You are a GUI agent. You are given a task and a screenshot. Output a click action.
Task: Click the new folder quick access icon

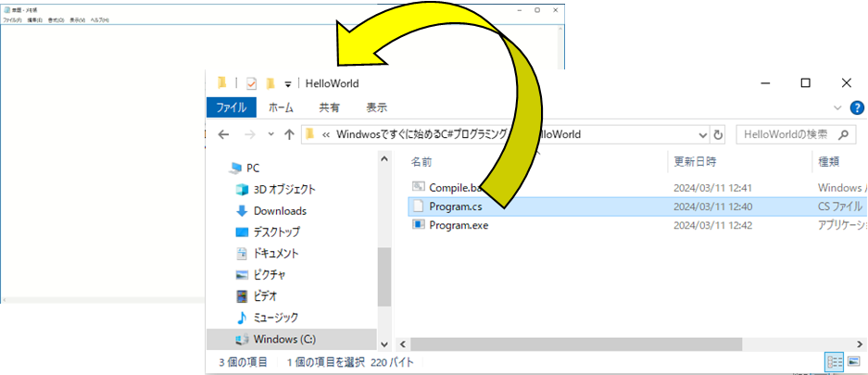[x=270, y=83]
